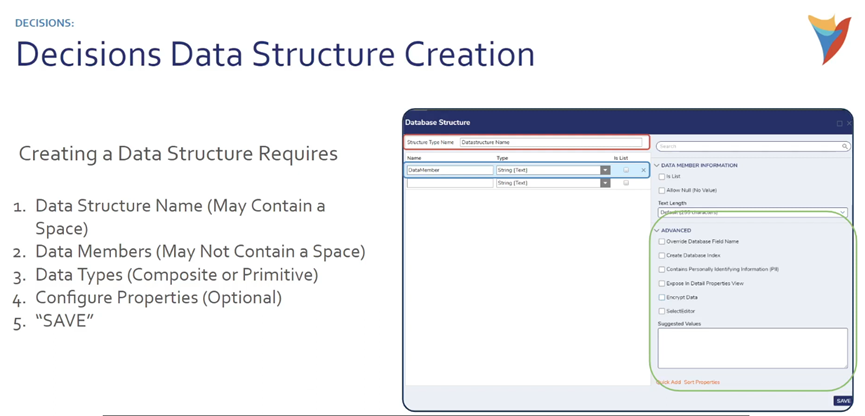865x416 pixels.
Task: Click the Suggested Values label
Action: pos(679,324)
